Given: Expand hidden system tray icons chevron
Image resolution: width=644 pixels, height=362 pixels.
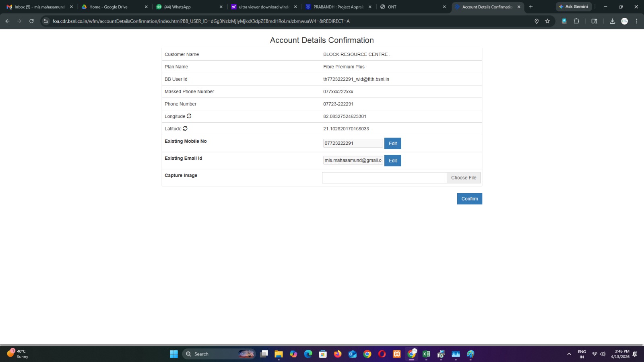Looking at the screenshot, I should coord(569,354).
